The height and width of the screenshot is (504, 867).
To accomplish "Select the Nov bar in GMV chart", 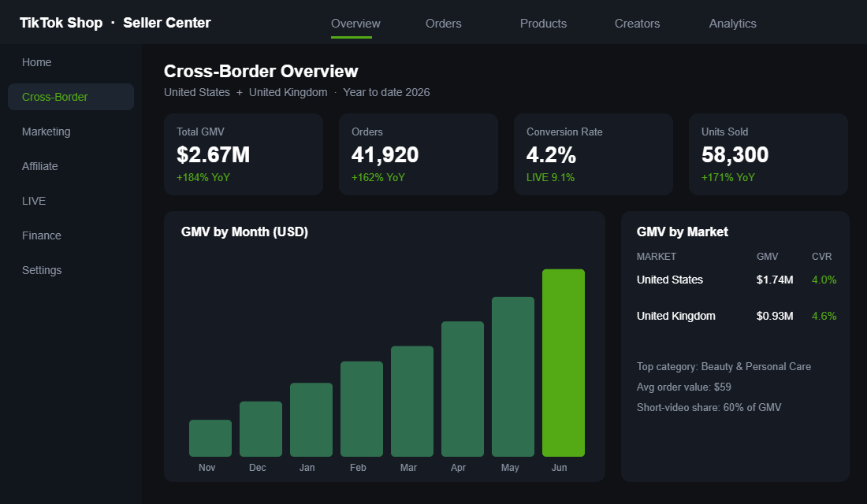I will coord(210,438).
